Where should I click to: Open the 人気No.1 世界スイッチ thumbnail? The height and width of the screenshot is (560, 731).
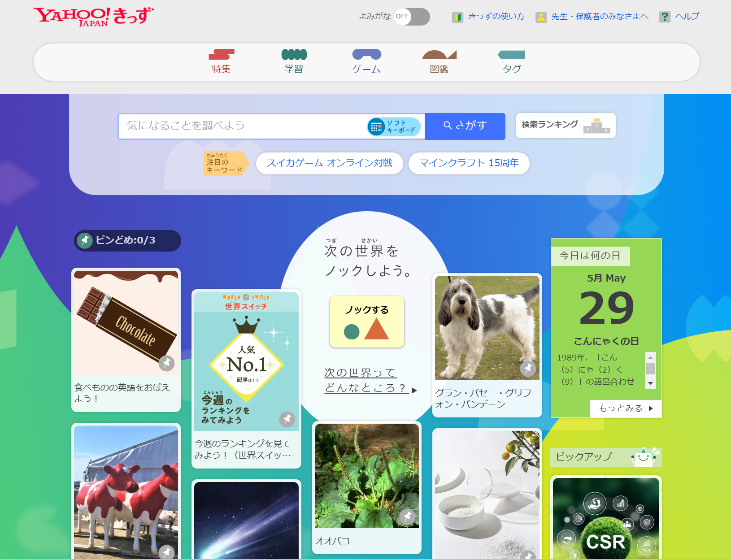[246, 361]
